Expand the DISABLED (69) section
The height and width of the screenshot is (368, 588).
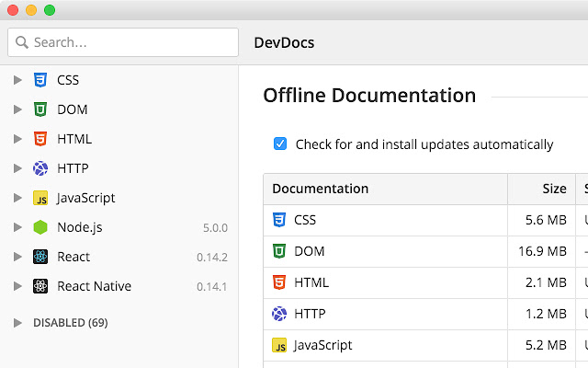(17, 323)
